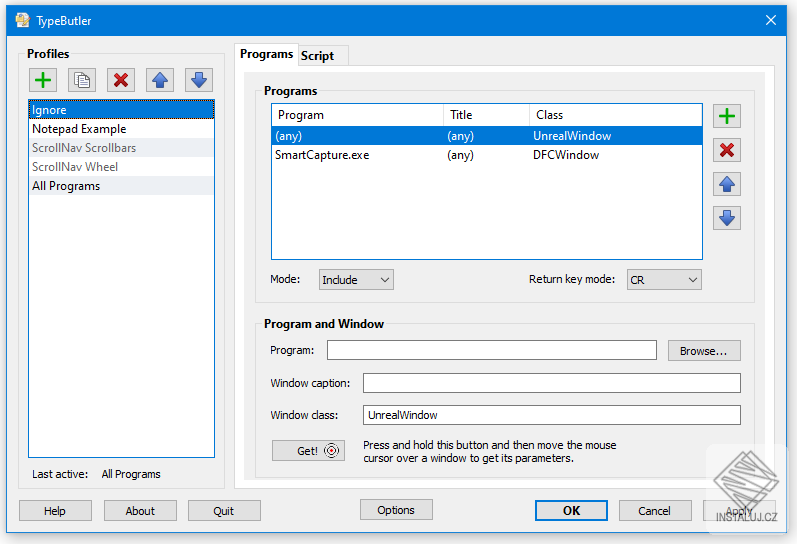Image resolution: width=797 pixels, height=544 pixels.
Task: Move the selected profile down
Action: (199, 80)
